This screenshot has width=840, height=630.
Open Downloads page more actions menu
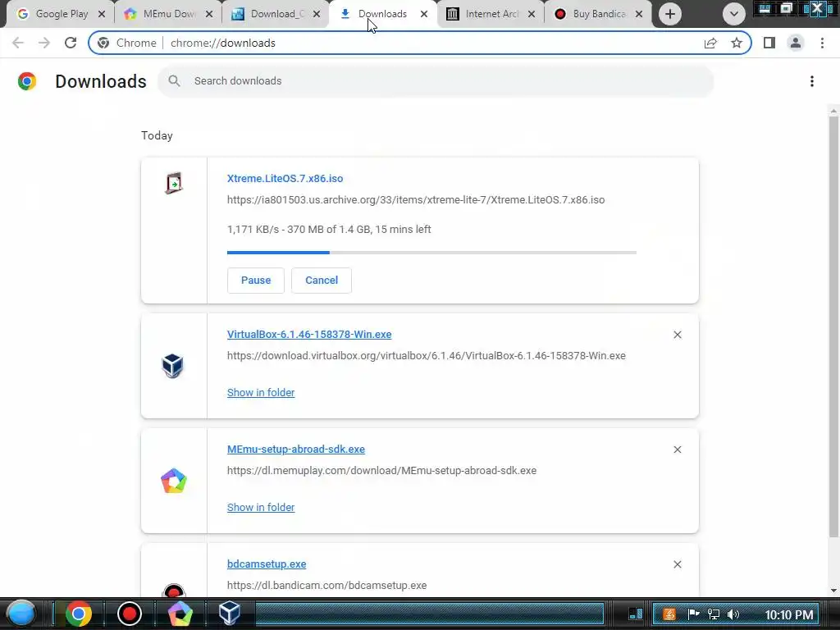click(811, 81)
